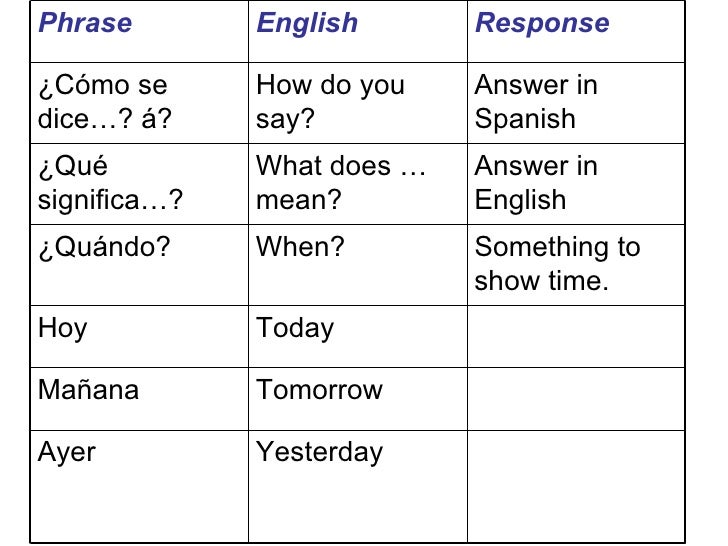Screen dimensions: 728x546
Task: Click the 'Phrase' column header
Action: pyautogui.click(x=85, y=24)
